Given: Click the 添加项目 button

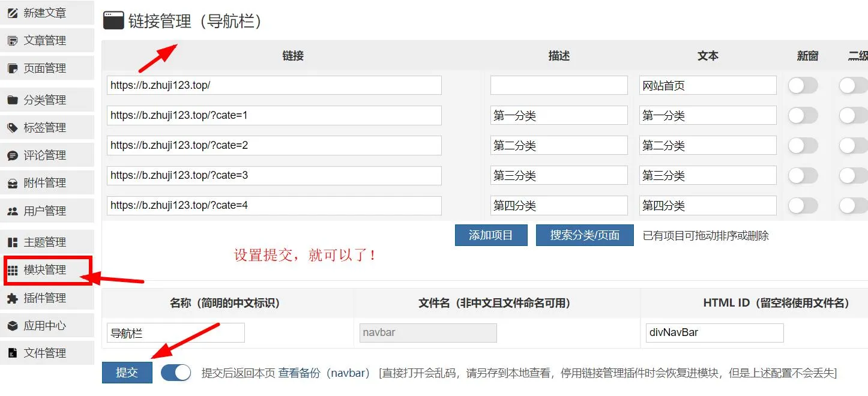Looking at the screenshot, I should coord(491,235).
